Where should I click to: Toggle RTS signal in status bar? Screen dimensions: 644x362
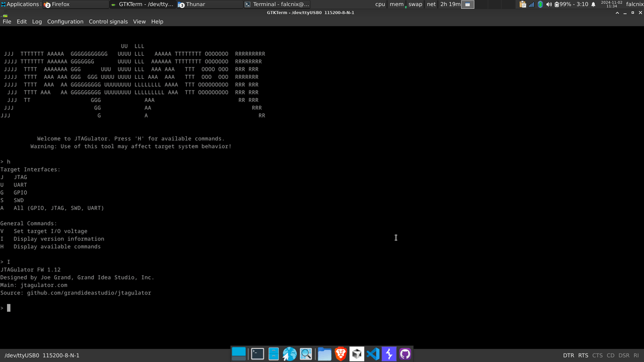(x=583, y=356)
